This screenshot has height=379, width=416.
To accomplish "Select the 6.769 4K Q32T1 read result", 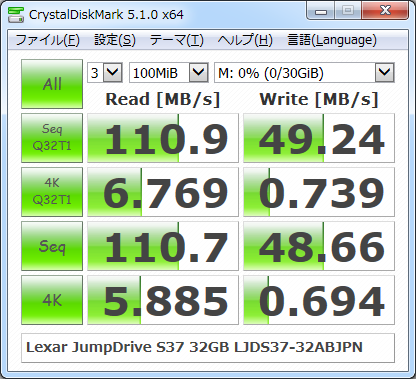I will (x=163, y=192).
